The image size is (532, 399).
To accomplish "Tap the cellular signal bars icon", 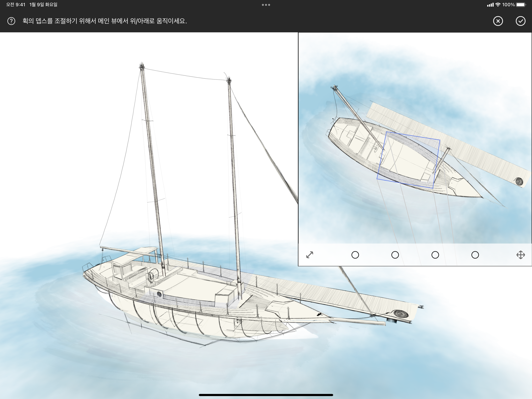I will pos(490,4).
